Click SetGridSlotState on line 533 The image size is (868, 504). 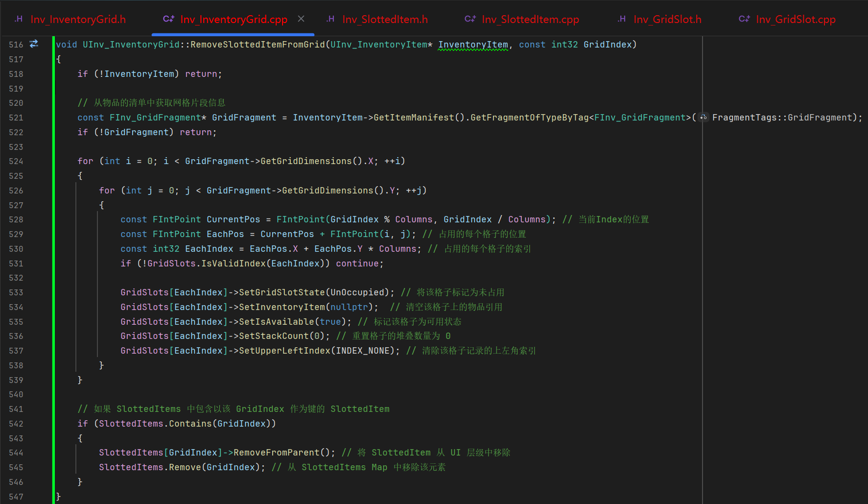pos(282,292)
